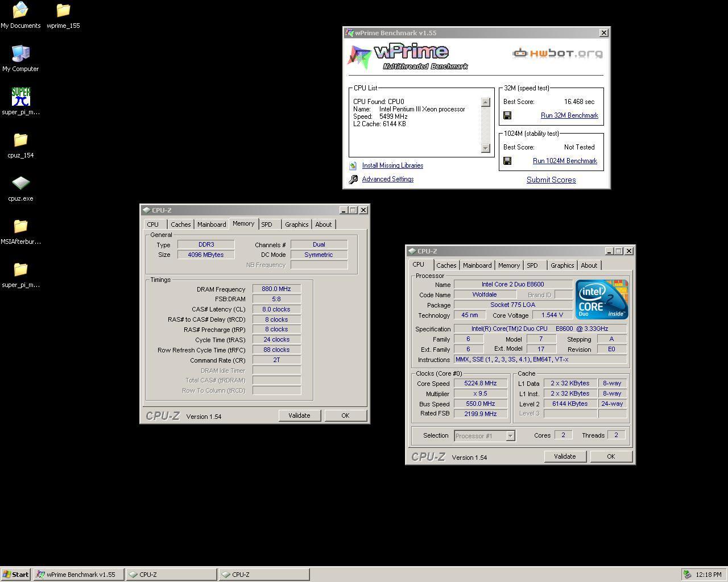Image resolution: width=728 pixels, height=582 pixels.
Task: Click the Multiplier x 9.5 value
Action: coord(481,393)
